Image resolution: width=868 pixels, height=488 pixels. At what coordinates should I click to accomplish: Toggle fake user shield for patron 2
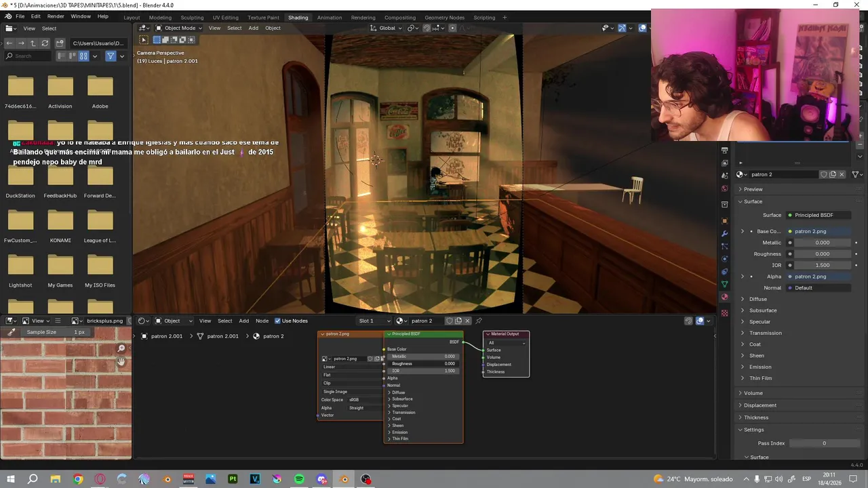click(449, 321)
